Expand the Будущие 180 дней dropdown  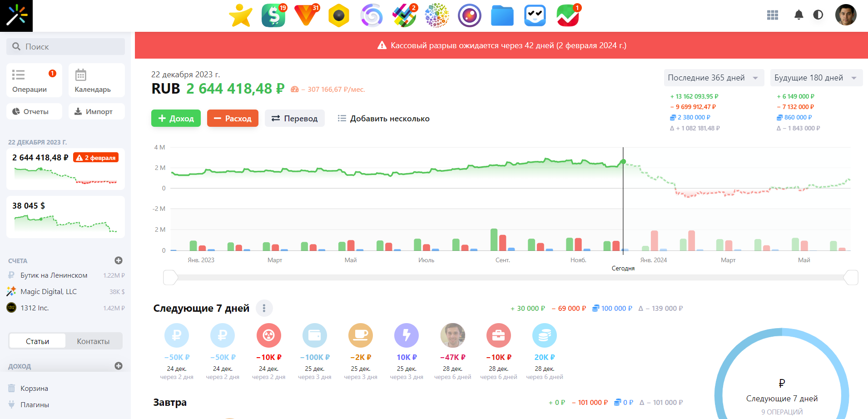(x=816, y=78)
